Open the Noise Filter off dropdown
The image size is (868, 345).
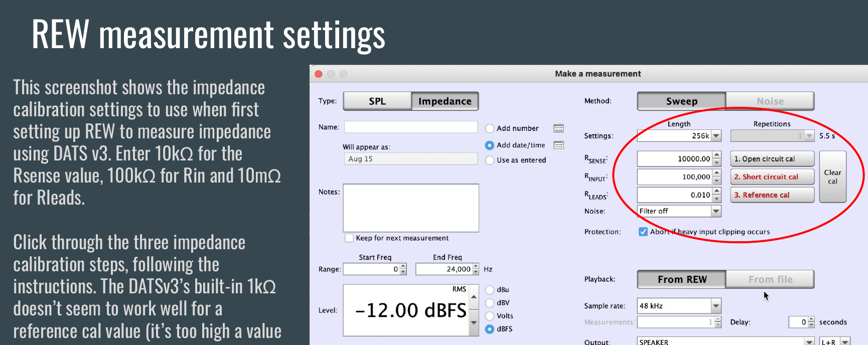[716, 211]
